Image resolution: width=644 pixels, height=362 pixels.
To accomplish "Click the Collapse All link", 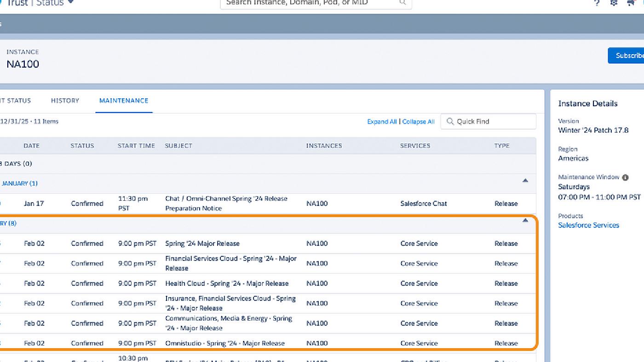I will 418,121.
